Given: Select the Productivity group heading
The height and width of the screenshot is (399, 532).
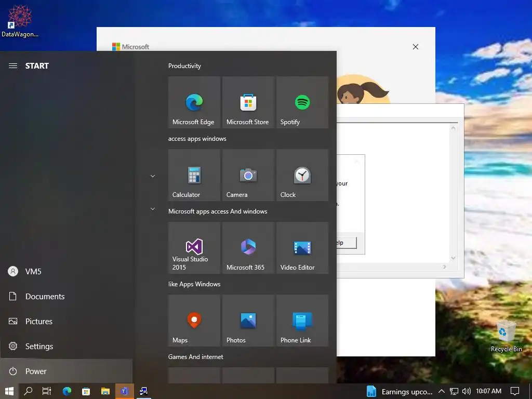Looking at the screenshot, I should 184,66.
